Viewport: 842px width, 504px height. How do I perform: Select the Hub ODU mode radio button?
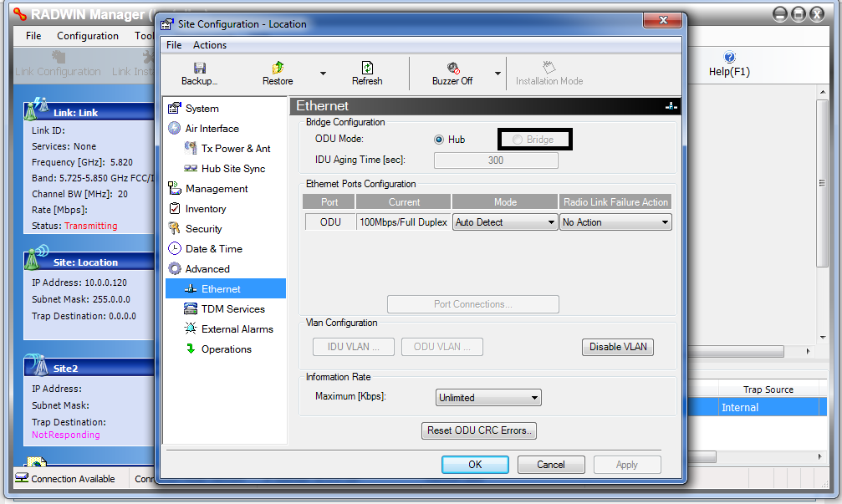tap(439, 140)
